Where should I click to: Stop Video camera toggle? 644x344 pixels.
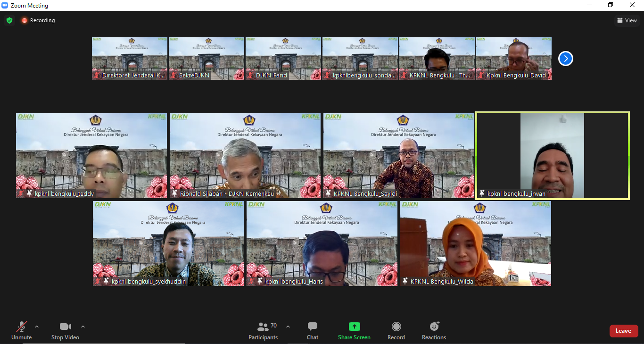pos(65,330)
